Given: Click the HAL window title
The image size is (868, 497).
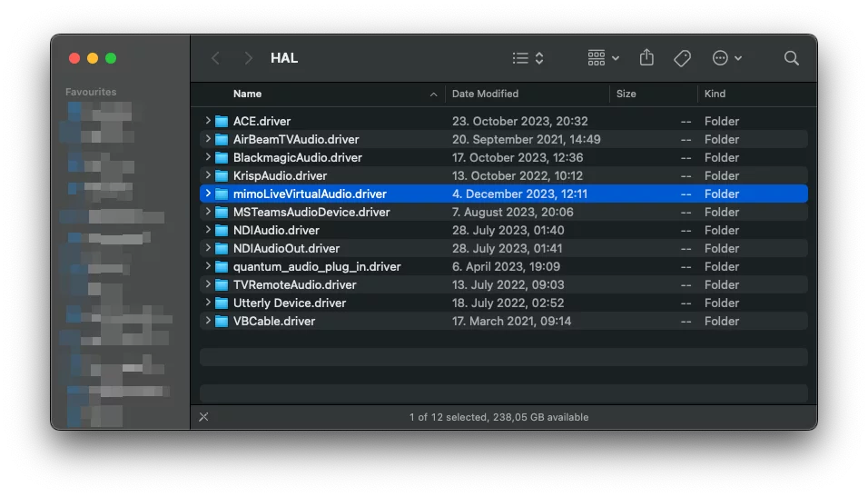Looking at the screenshot, I should click(x=284, y=58).
